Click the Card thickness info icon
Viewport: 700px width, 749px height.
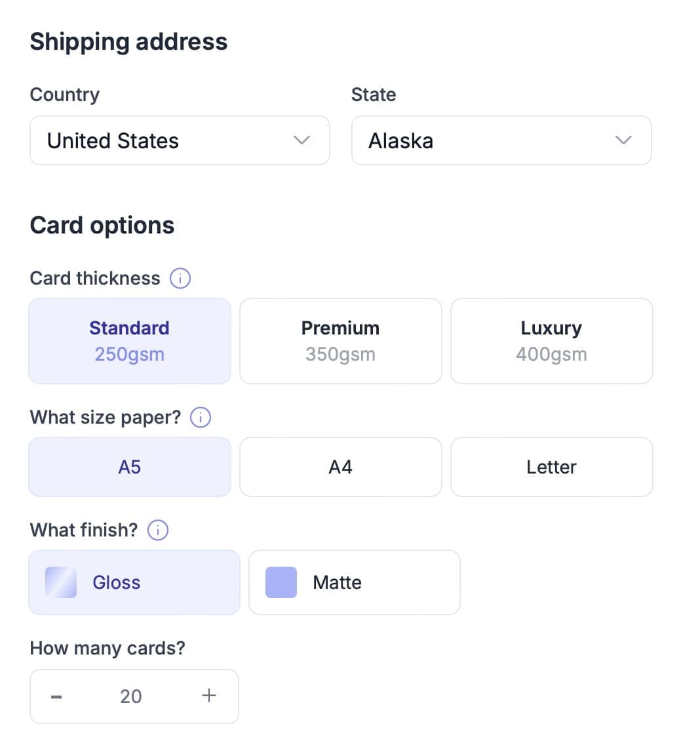coord(180,278)
